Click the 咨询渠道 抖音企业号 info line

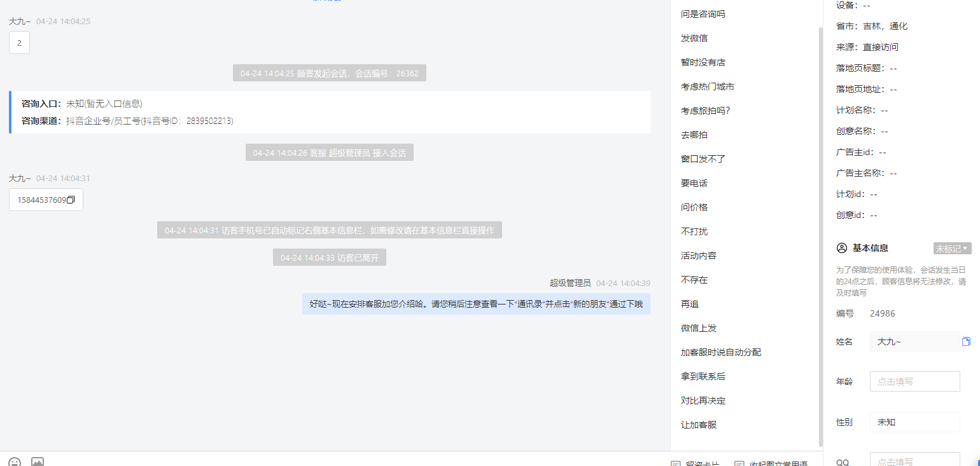coord(127,121)
